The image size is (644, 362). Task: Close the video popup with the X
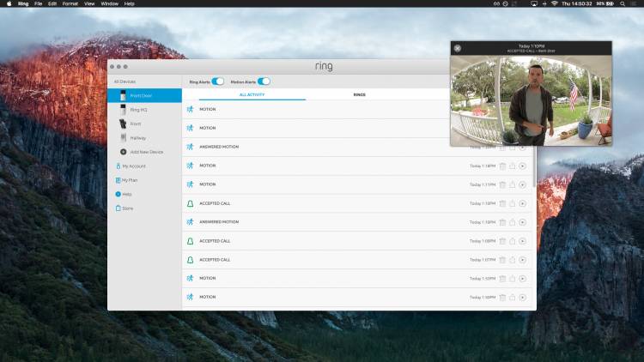pos(457,48)
